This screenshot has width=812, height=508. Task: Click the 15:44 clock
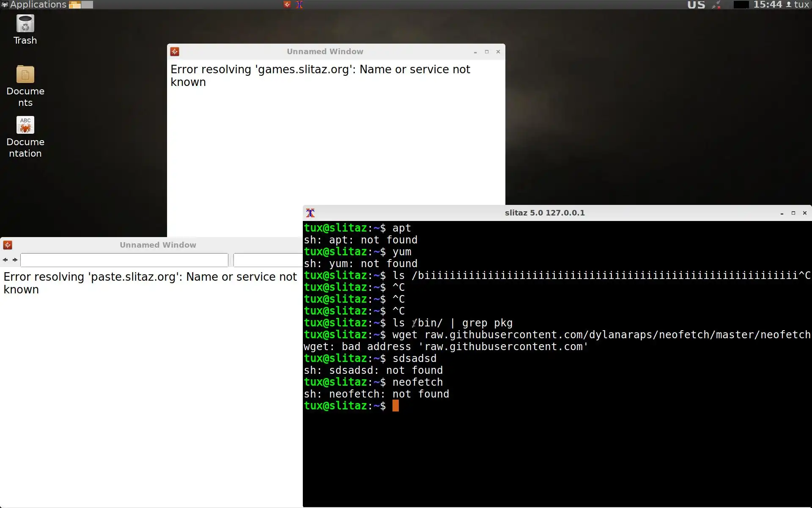coord(768,5)
